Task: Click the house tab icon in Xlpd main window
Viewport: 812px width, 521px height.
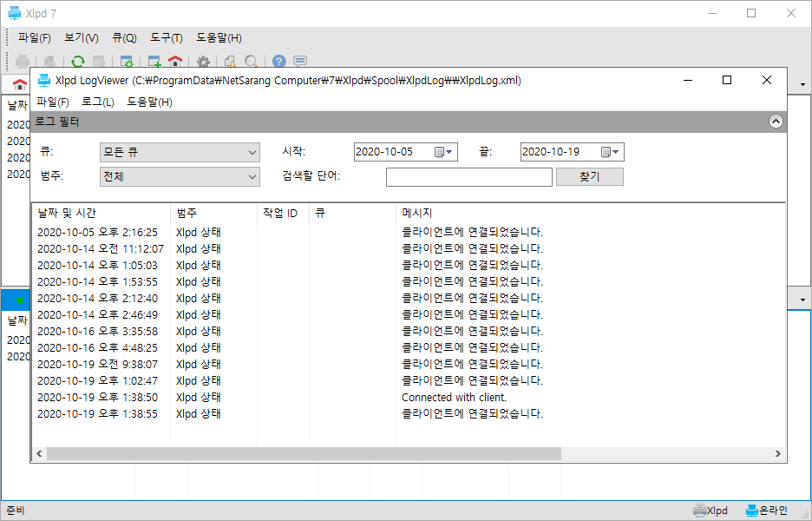Action: 20,84
